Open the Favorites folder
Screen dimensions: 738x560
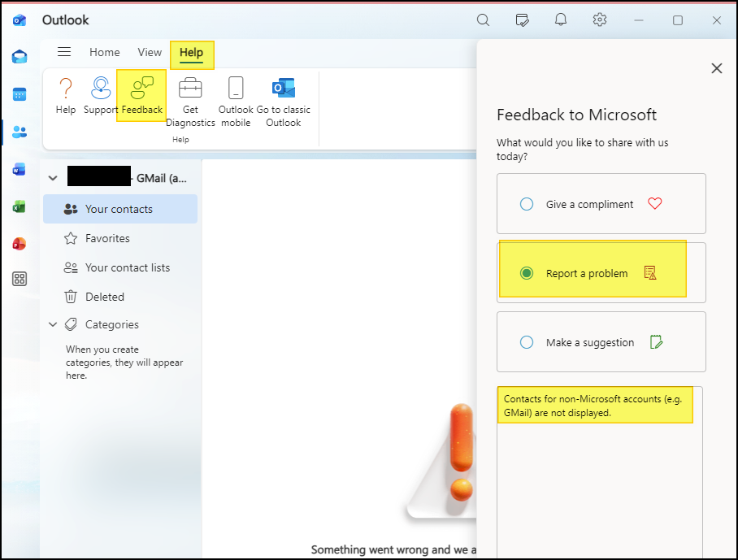click(120, 239)
